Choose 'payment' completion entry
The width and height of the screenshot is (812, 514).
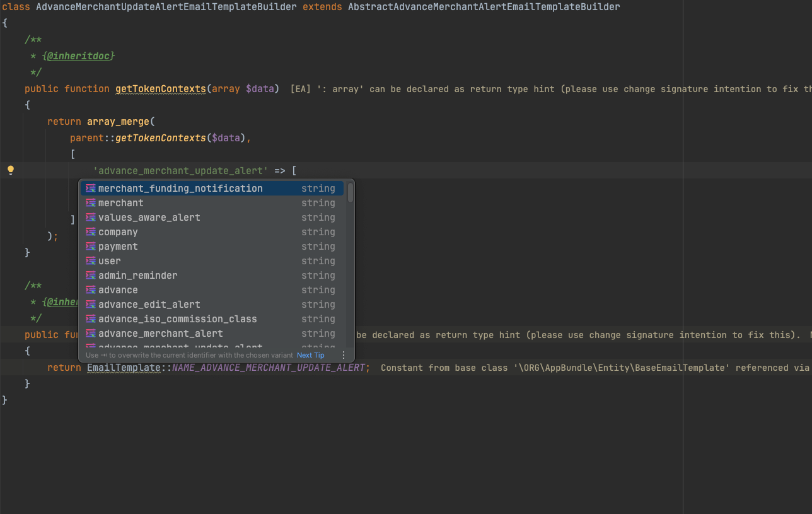(x=212, y=247)
